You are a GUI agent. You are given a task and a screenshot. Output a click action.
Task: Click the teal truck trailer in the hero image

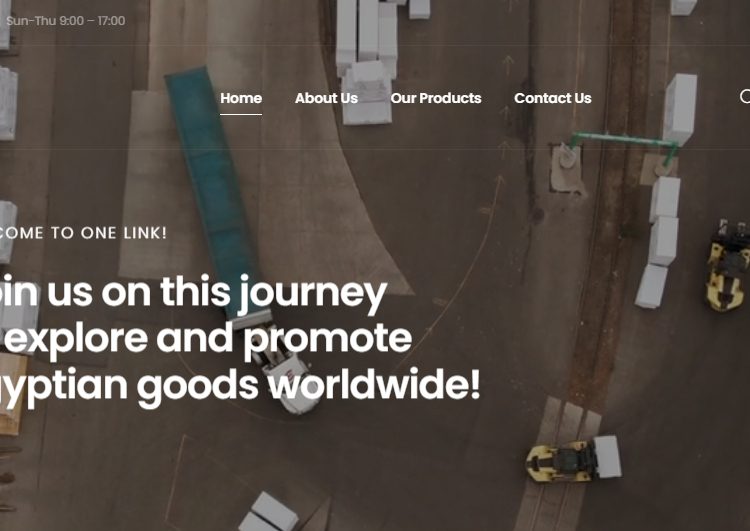[x=211, y=191]
